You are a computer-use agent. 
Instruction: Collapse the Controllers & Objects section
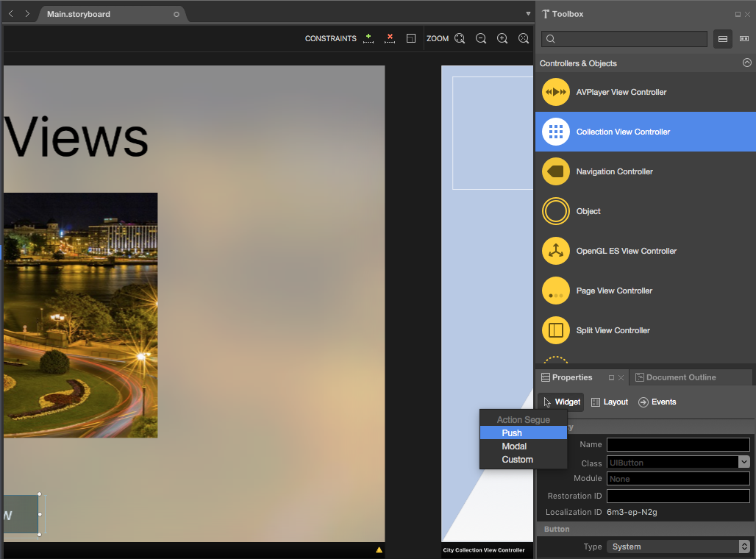point(746,63)
